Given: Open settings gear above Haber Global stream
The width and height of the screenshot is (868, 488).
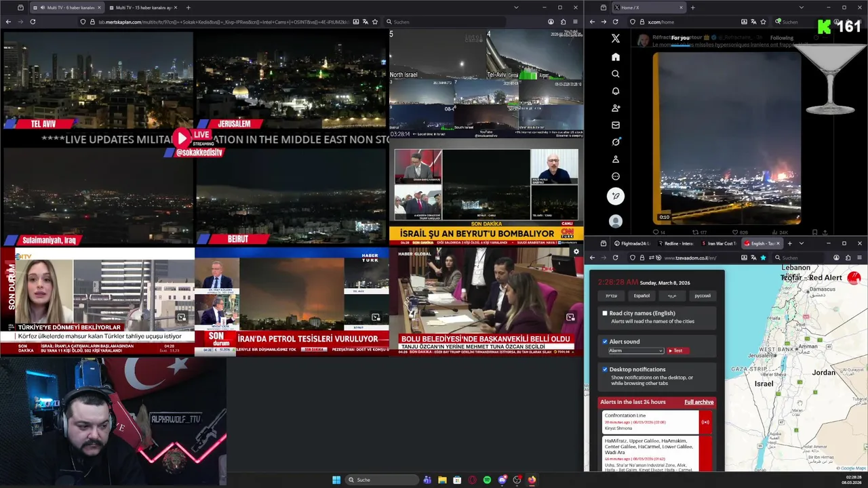Looking at the screenshot, I should (576, 251).
